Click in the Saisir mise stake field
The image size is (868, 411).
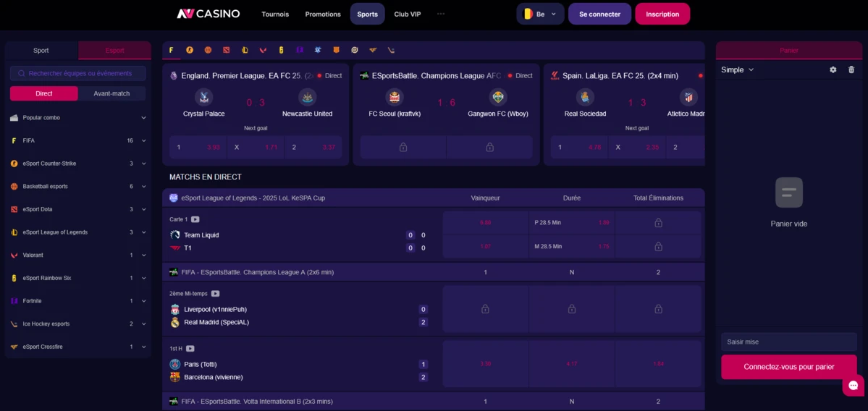point(789,342)
